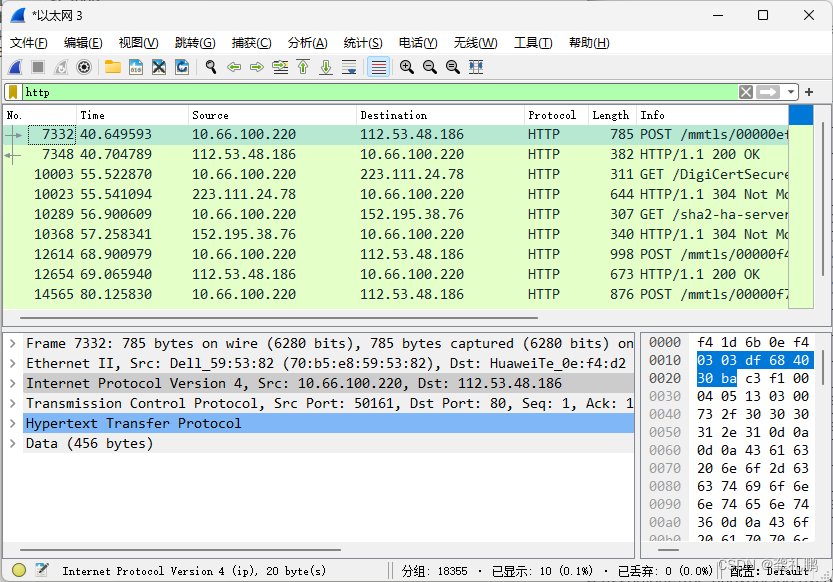Image resolution: width=833 pixels, height=582 pixels.
Task: Open a capture file folder icon
Action: pyautogui.click(x=113, y=67)
